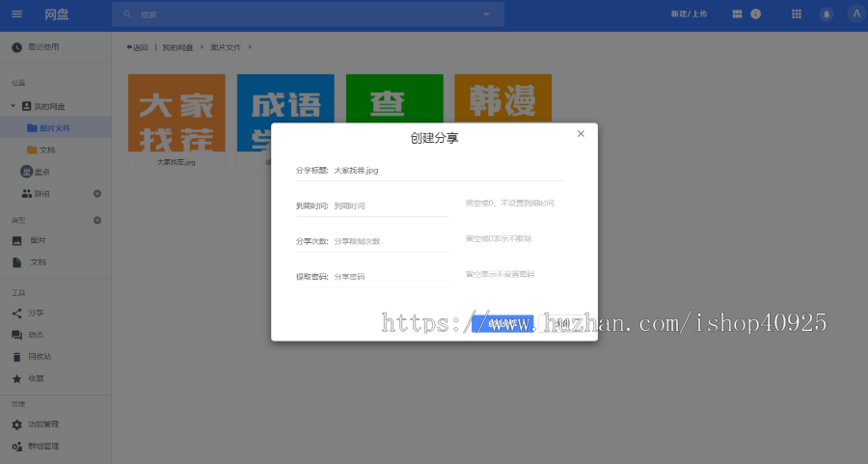Viewport: 868px width, 464px height.
Task: Click the notification bell icon
Action: pos(826,14)
